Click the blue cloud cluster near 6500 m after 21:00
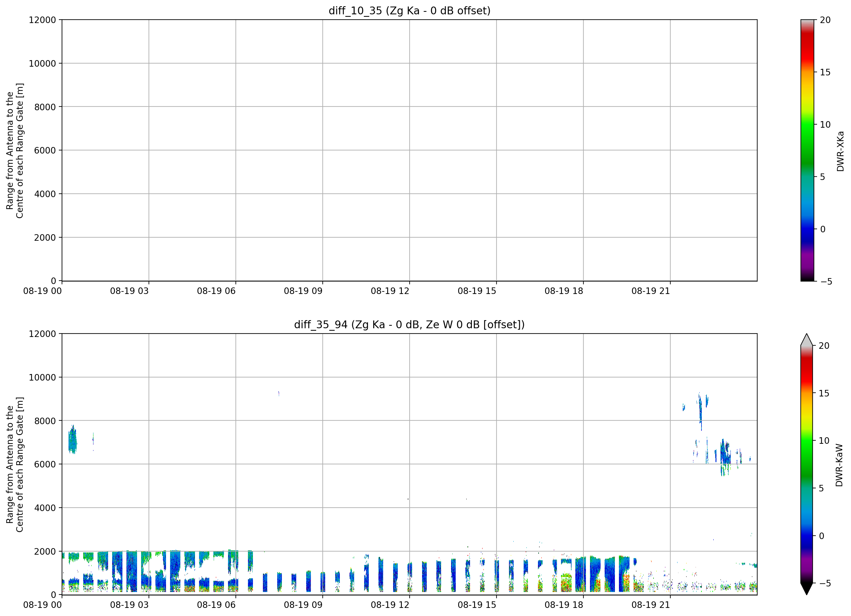Viewport: 851px width, 616px height. tap(725, 457)
